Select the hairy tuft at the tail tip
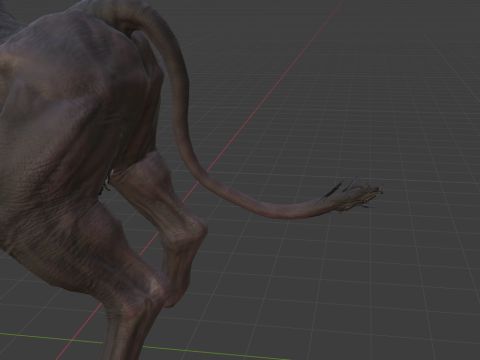The width and height of the screenshot is (480, 360). [353, 195]
